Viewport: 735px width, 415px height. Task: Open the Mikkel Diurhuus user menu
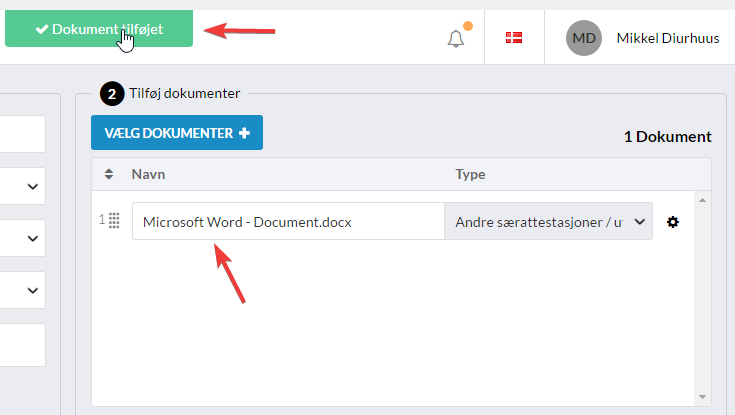(668, 38)
